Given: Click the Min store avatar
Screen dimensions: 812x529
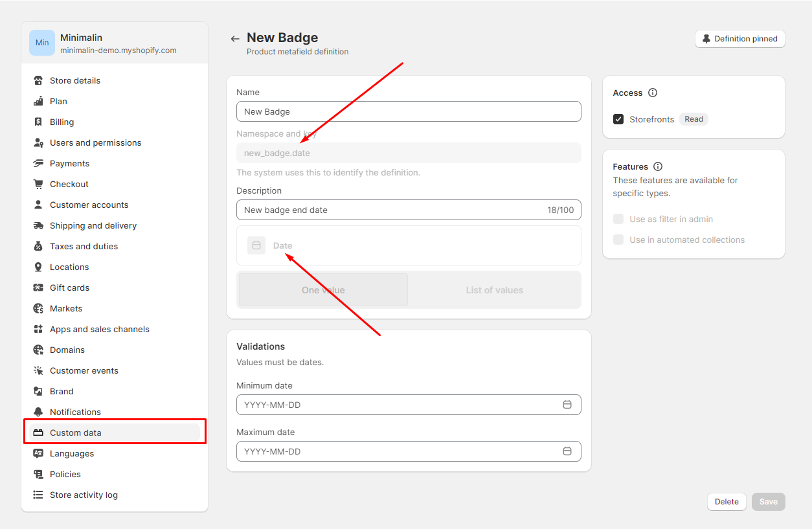Looking at the screenshot, I should [x=42, y=43].
